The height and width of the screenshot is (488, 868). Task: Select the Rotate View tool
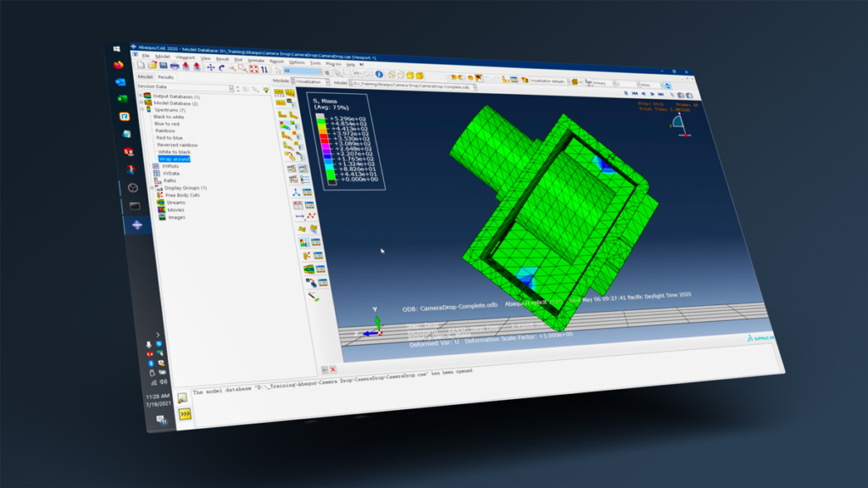coord(221,67)
